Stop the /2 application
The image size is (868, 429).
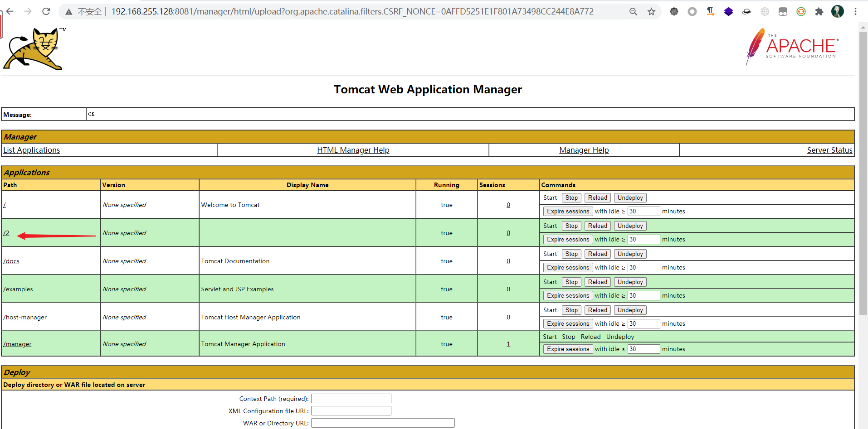coord(571,226)
